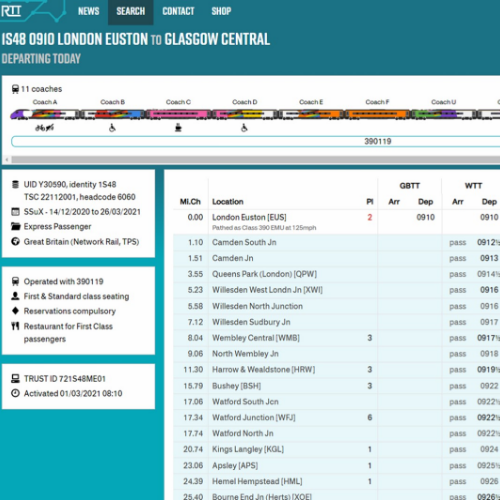Select the Coach D carriage image
500x500 pixels.
245,114
